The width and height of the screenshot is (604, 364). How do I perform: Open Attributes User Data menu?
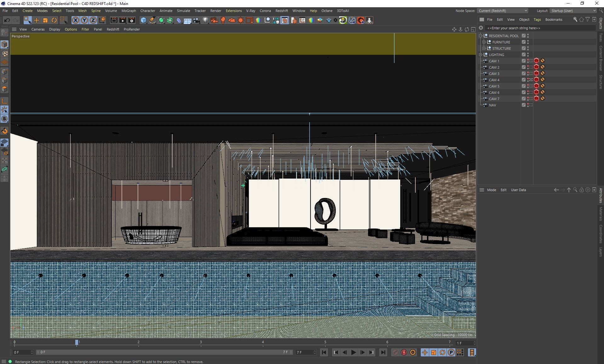[518, 190]
